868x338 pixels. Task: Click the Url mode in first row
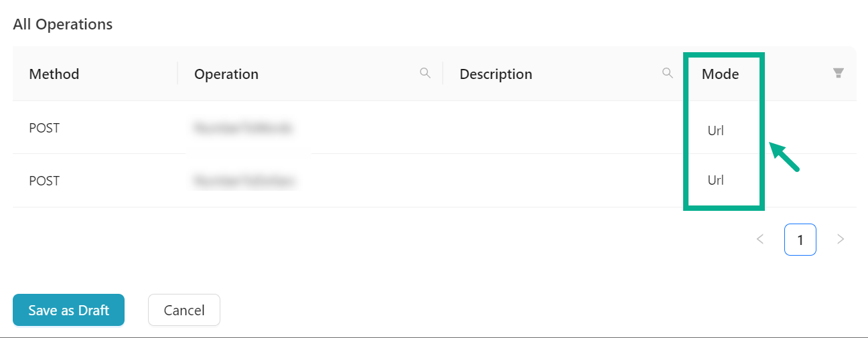715,131
